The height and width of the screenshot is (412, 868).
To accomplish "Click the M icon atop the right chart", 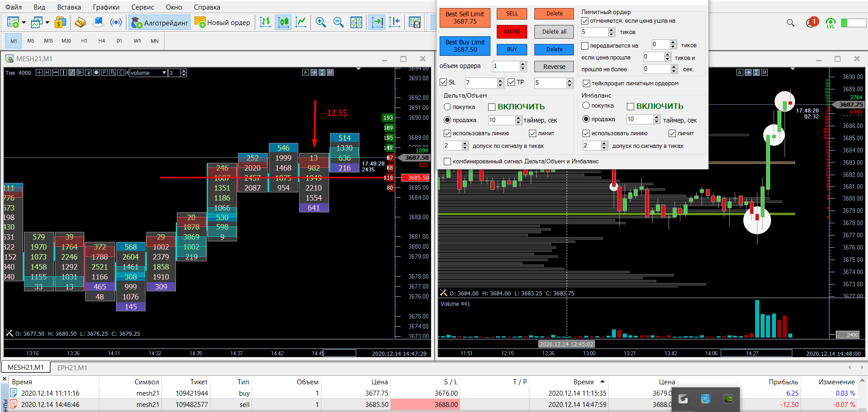I will pyautogui.click(x=764, y=73).
